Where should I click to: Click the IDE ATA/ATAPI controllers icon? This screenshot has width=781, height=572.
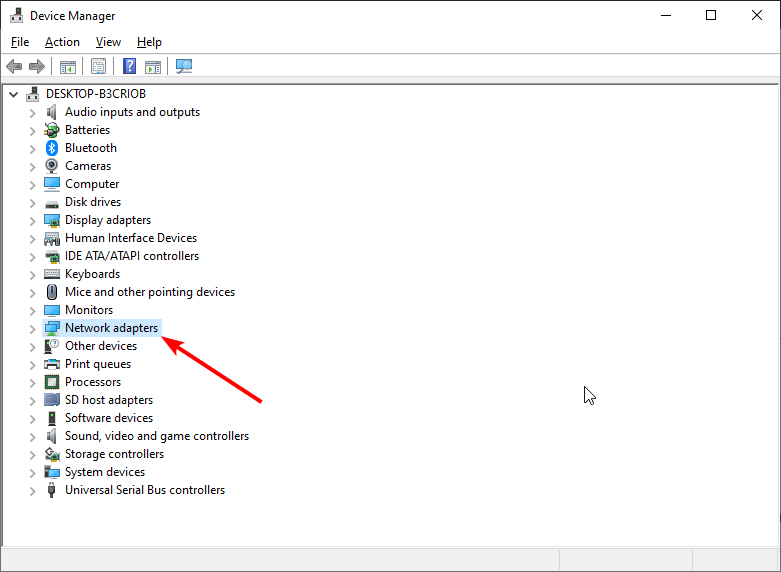pyautogui.click(x=52, y=257)
